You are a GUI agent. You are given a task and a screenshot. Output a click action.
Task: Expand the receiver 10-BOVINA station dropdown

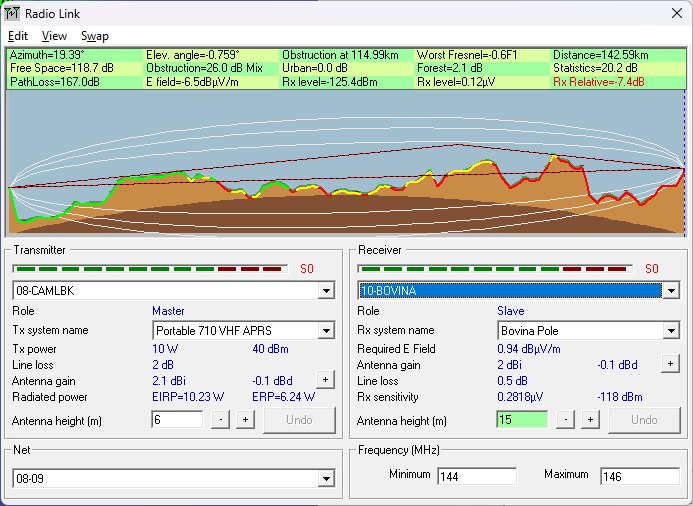point(671,291)
